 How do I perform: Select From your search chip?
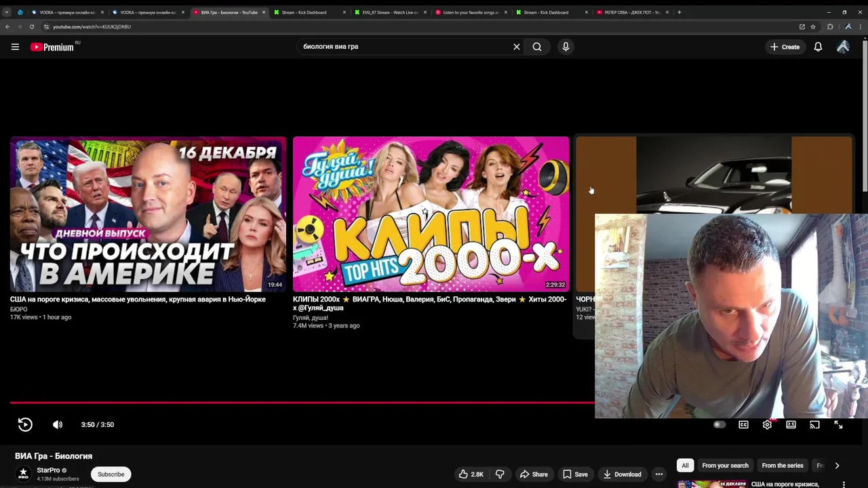tap(725, 466)
